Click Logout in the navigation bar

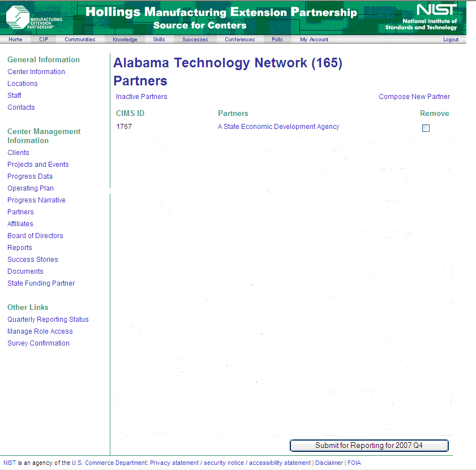pyautogui.click(x=451, y=40)
